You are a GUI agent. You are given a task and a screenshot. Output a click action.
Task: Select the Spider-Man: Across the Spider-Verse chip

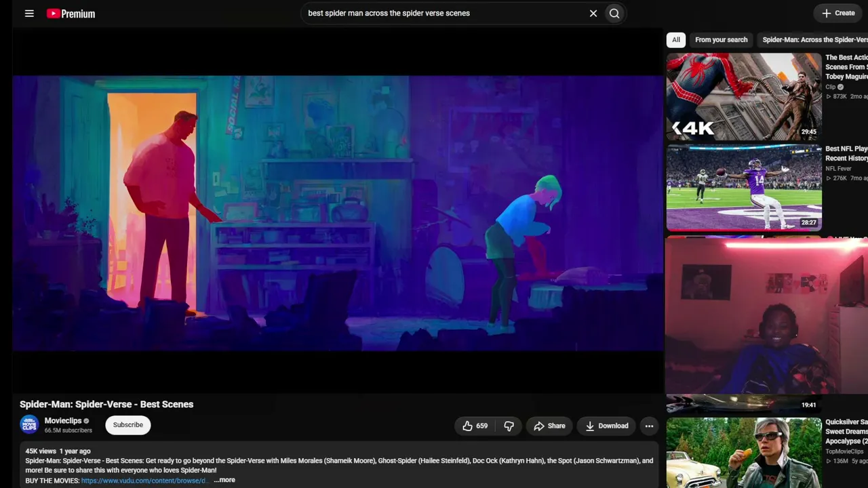814,40
